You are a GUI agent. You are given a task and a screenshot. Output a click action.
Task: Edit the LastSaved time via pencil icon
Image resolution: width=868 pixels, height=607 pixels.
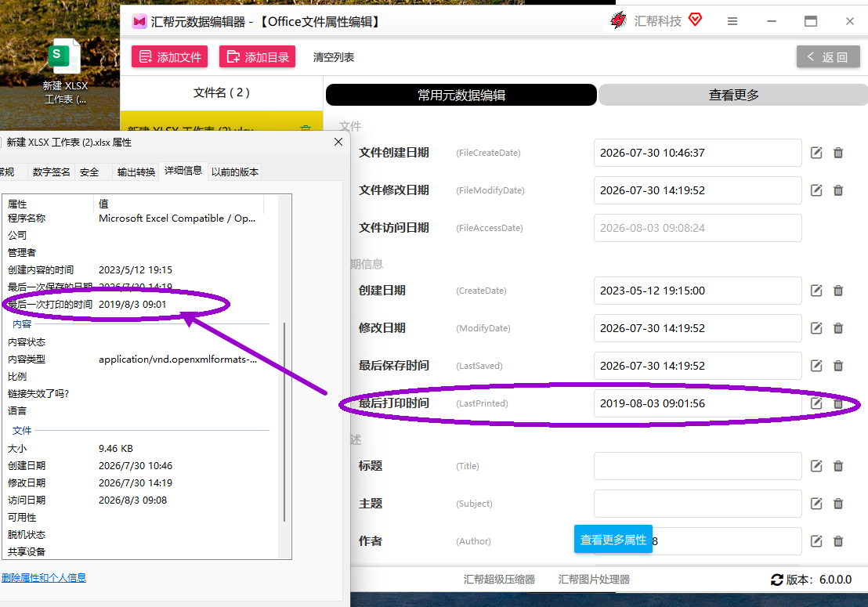(x=816, y=366)
